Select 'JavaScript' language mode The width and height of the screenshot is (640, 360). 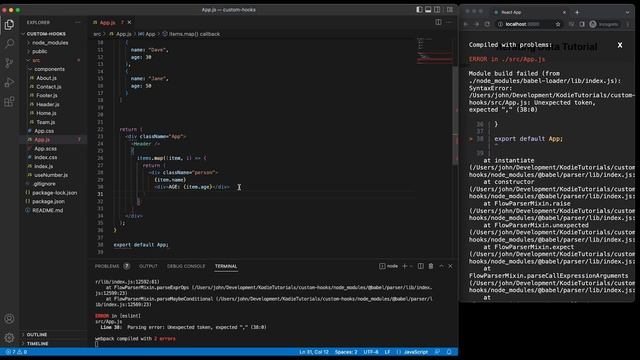pos(416,352)
